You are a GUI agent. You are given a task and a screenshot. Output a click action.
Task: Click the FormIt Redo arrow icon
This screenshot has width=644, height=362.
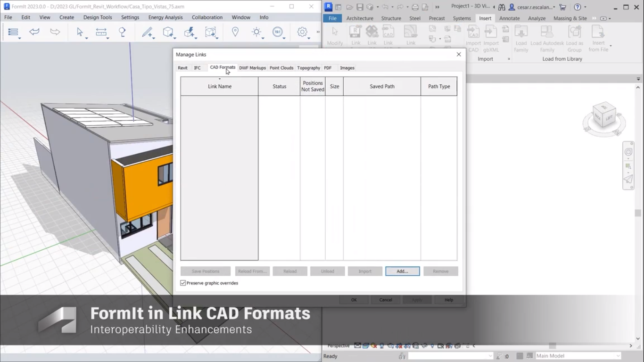point(55,32)
